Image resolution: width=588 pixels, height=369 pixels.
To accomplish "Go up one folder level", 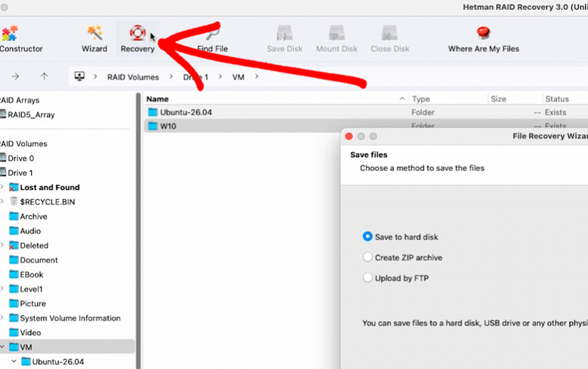I will click(x=44, y=76).
